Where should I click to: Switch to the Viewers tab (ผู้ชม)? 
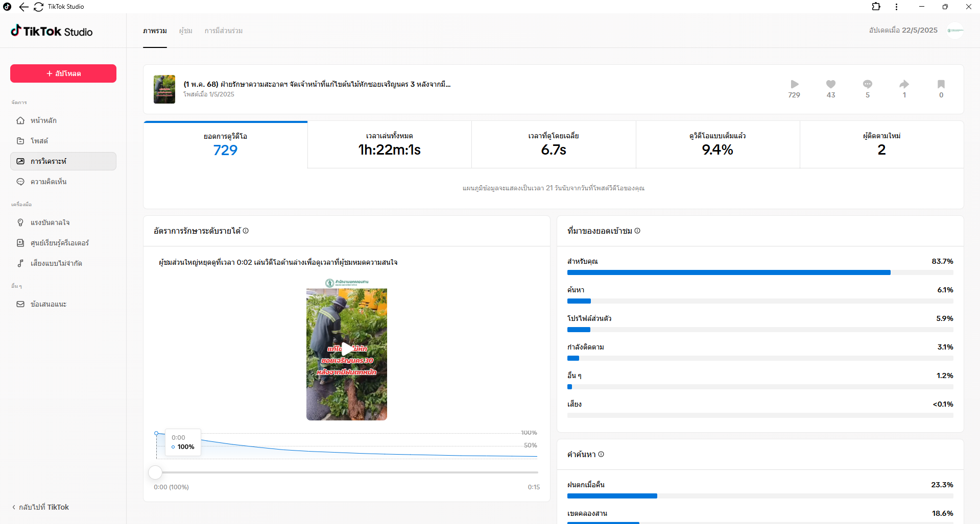(x=186, y=31)
